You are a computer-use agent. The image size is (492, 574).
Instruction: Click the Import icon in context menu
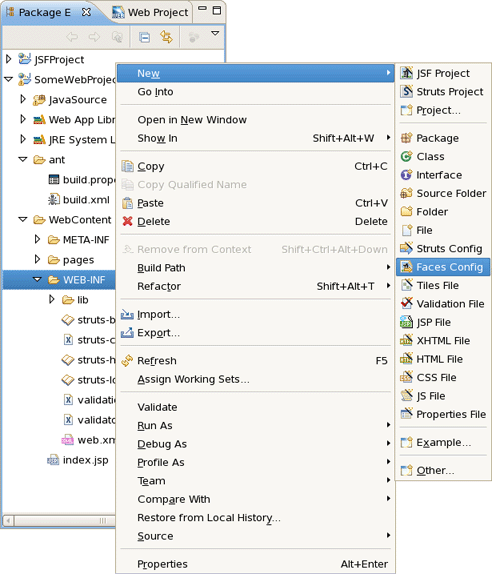127,314
